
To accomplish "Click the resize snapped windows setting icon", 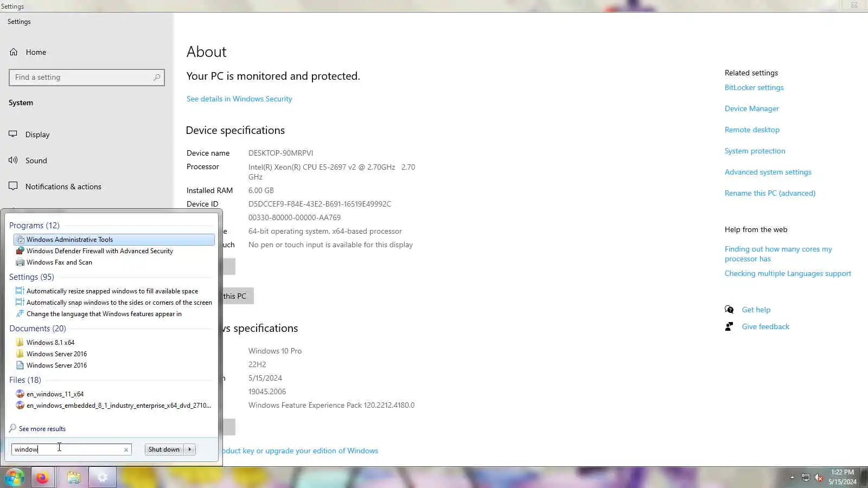I will pos(20,291).
